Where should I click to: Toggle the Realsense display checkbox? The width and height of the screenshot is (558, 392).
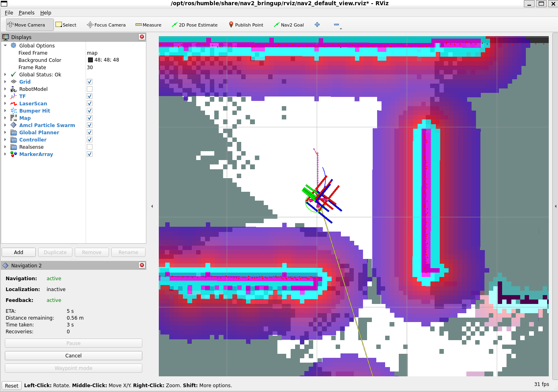(x=90, y=147)
